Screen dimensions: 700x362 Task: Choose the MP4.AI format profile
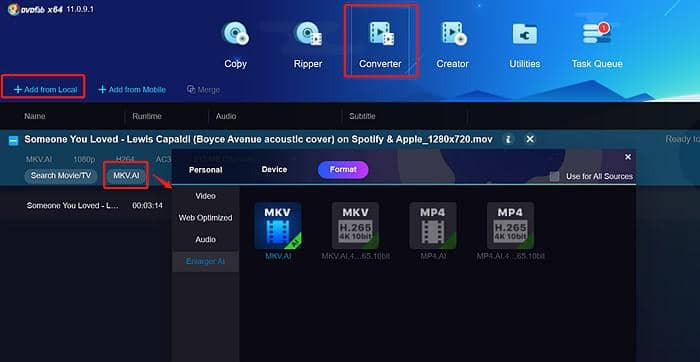433,231
